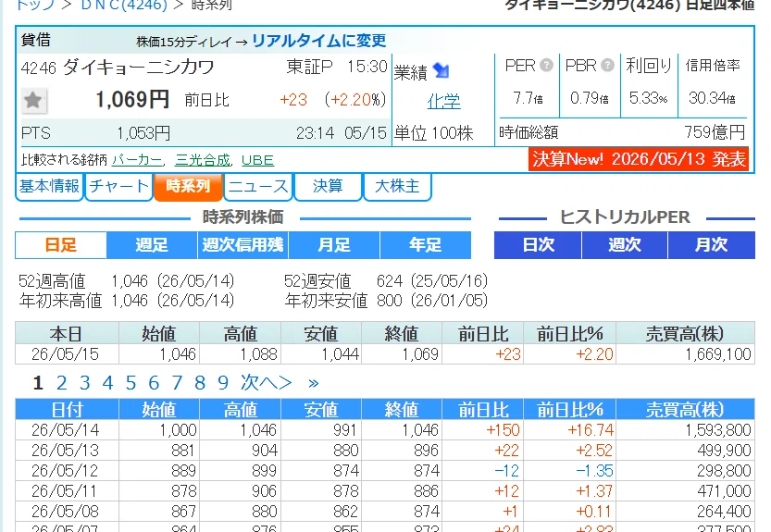Click the PBR help question mark
The height and width of the screenshot is (532, 771).
[608, 65]
